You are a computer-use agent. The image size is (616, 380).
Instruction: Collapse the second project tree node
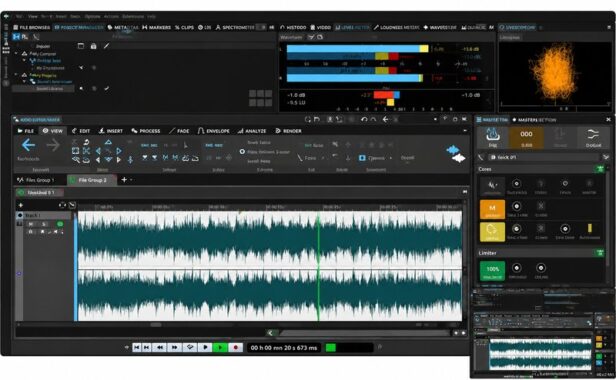tap(16, 75)
